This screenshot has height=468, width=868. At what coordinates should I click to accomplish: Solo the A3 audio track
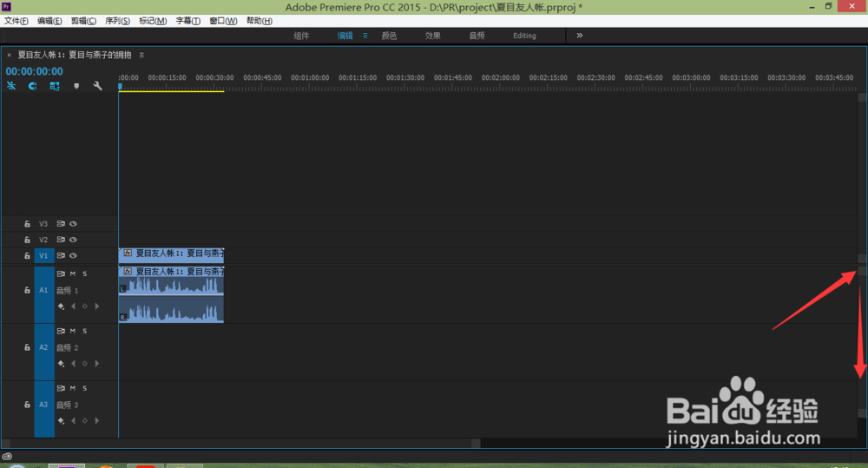[85, 388]
